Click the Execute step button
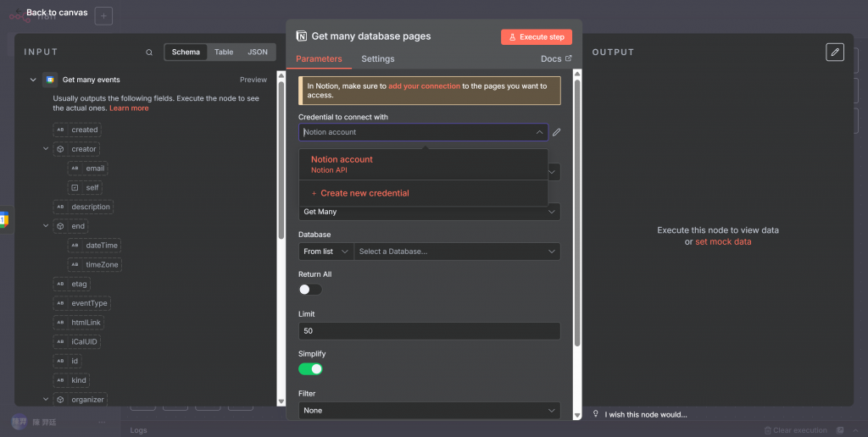The height and width of the screenshot is (437, 868). 537,37
